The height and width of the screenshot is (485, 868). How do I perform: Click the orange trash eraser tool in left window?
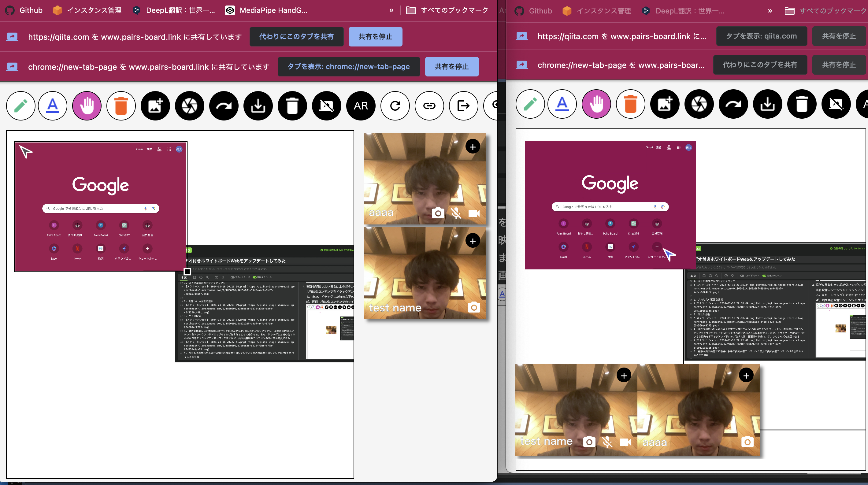[x=121, y=106]
